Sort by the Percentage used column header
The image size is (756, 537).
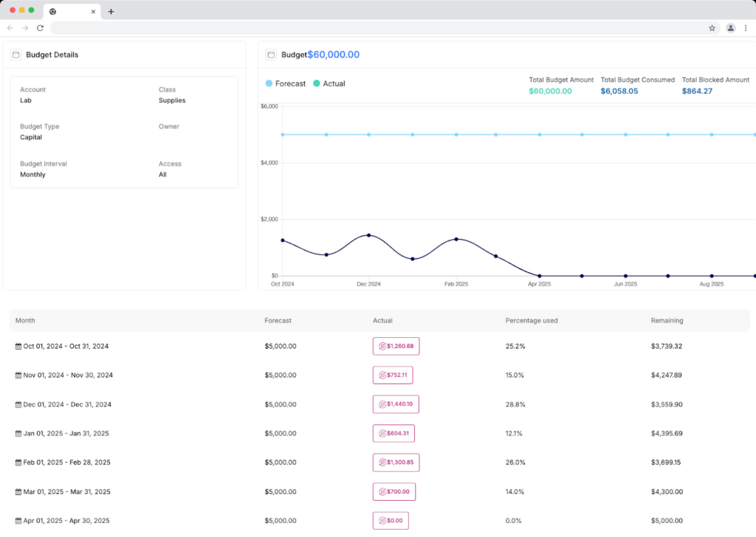[x=531, y=321]
